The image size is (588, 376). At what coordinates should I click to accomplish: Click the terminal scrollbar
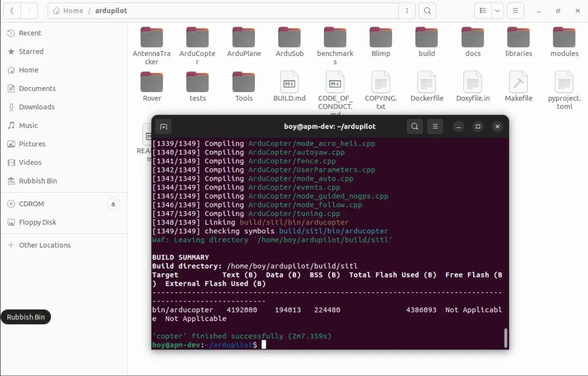click(505, 338)
